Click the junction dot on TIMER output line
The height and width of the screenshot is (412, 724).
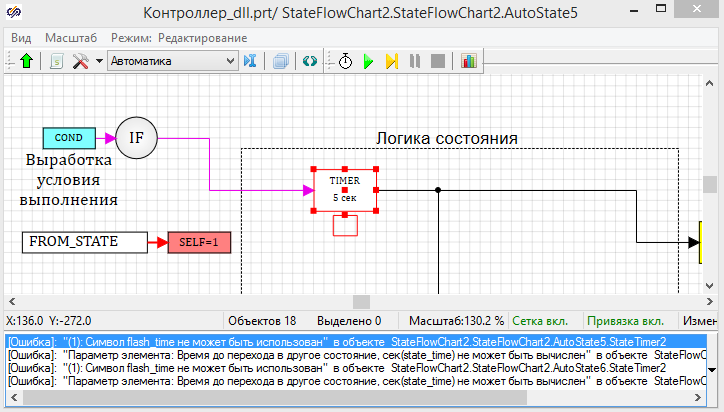coord(438,190)
